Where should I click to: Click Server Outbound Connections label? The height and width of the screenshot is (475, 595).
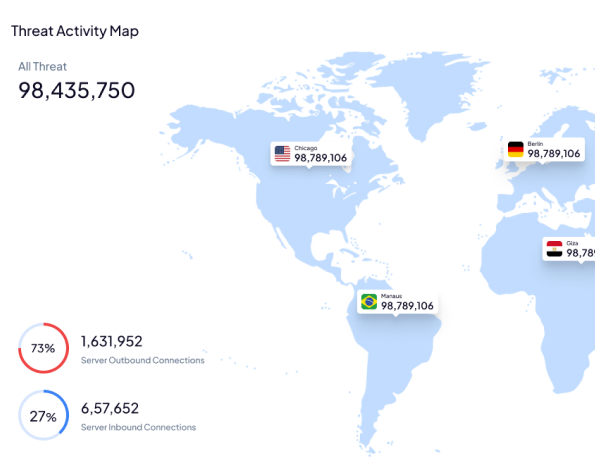[143, 360]
